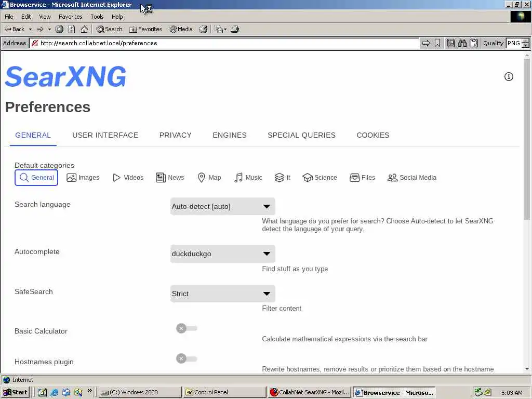Switch to the Engines tab

230,135
